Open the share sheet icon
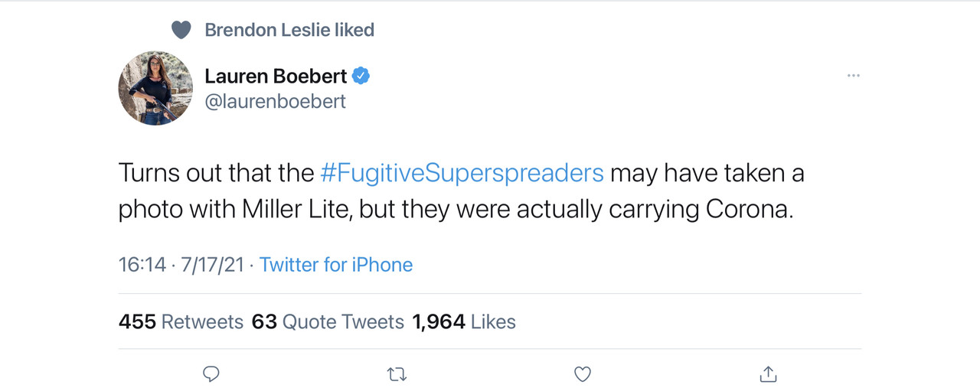 (768, 374)
